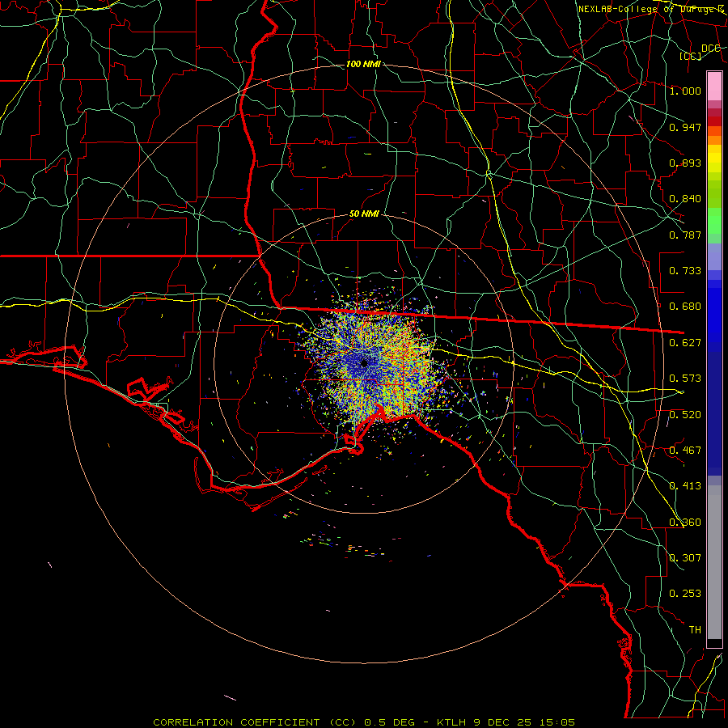Click the 0.840 scale value

click(685, 199)
